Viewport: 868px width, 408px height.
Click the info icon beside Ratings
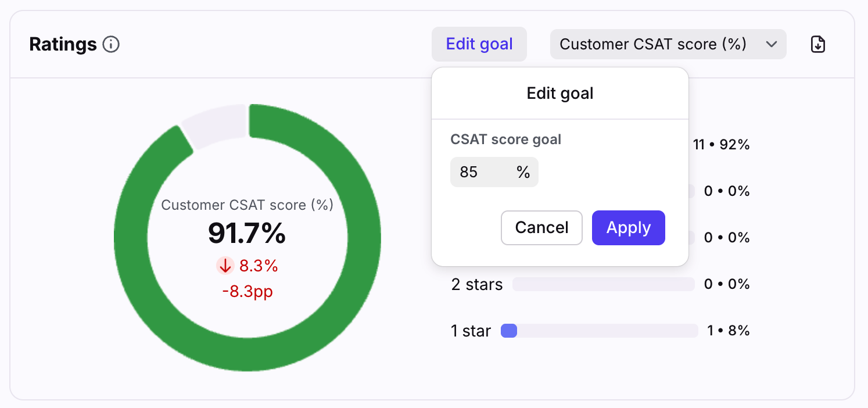(111, 44)
